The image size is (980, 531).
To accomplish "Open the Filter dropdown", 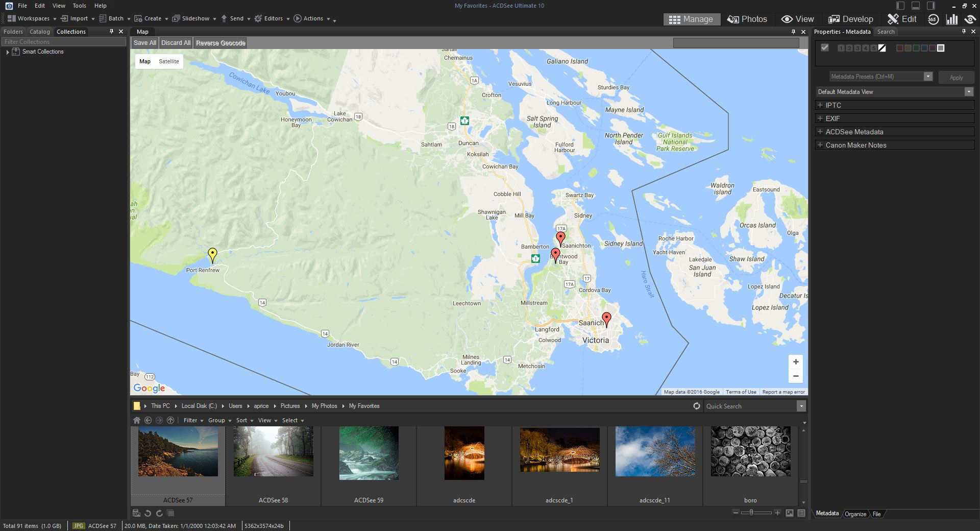I will (x=193, y=420).
